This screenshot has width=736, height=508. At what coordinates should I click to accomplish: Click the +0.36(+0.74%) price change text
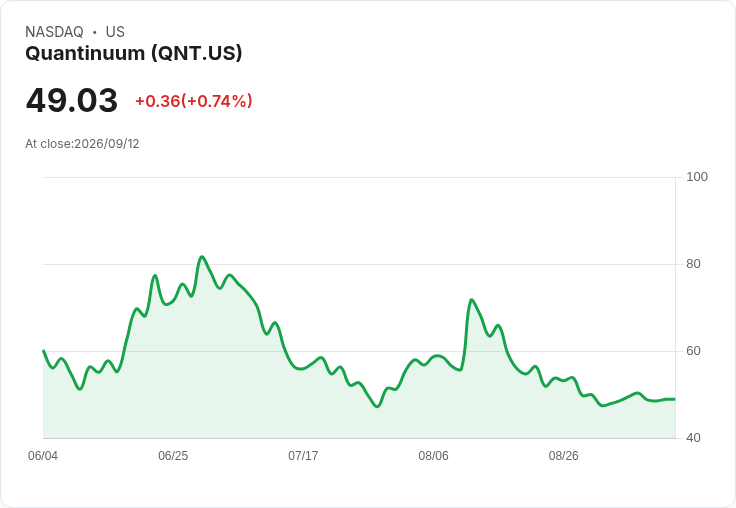click(194, 101)
